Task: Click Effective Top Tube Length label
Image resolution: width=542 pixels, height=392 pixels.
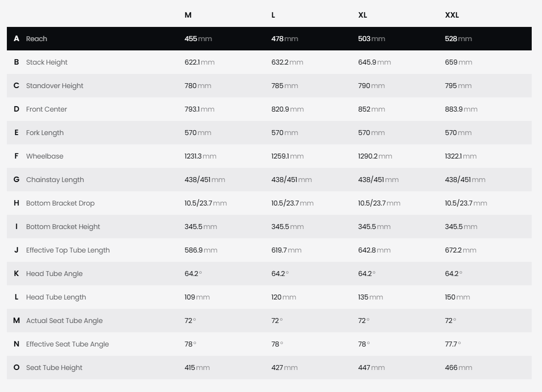Action: 68,250
